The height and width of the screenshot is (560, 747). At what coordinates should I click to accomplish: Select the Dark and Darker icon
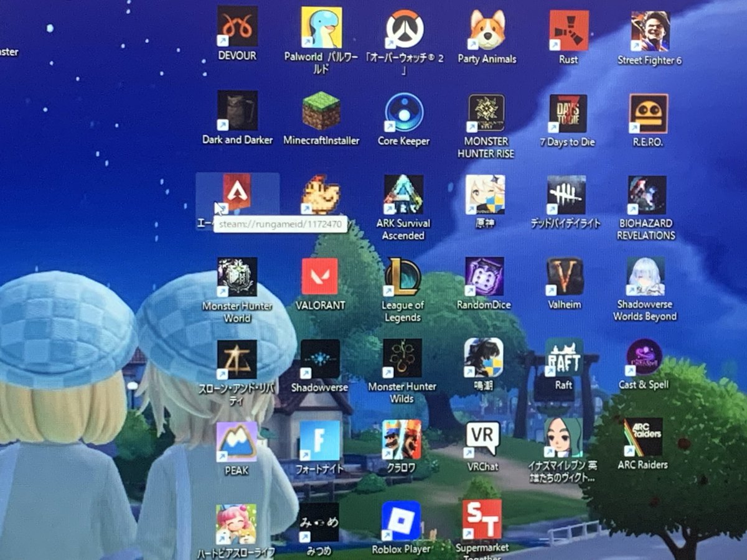coord(237,110)
